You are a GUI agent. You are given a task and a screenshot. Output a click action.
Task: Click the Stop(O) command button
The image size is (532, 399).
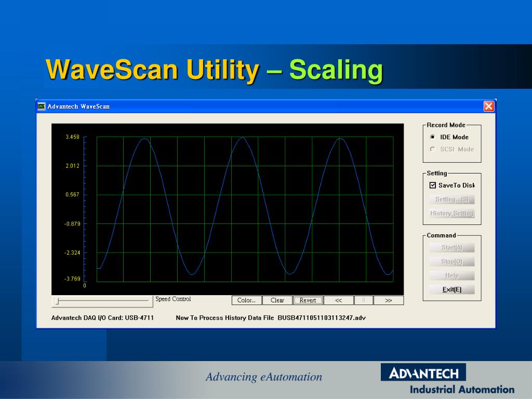[452, 262]
